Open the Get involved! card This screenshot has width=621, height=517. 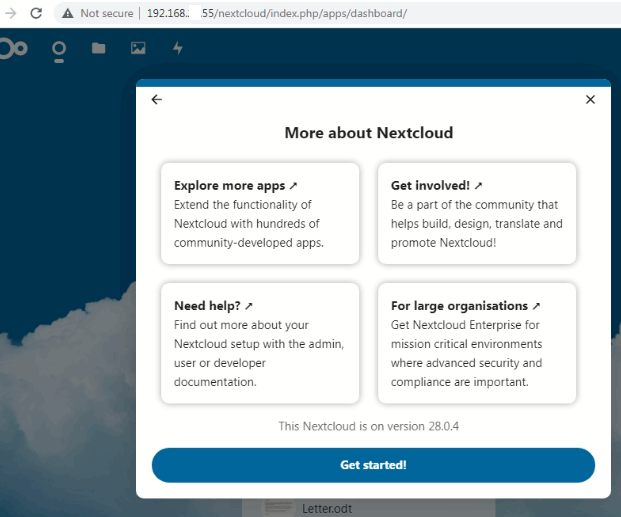click(477, 214)
